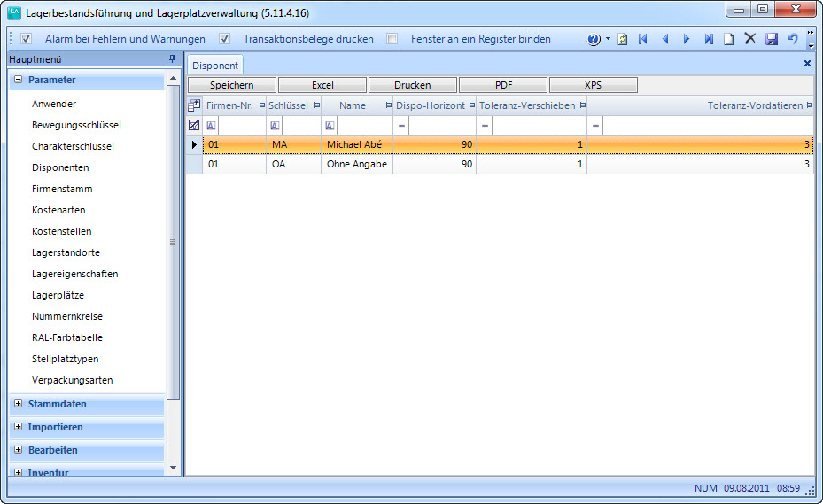Expand the Stammdaten menu section

coord(19,404)
